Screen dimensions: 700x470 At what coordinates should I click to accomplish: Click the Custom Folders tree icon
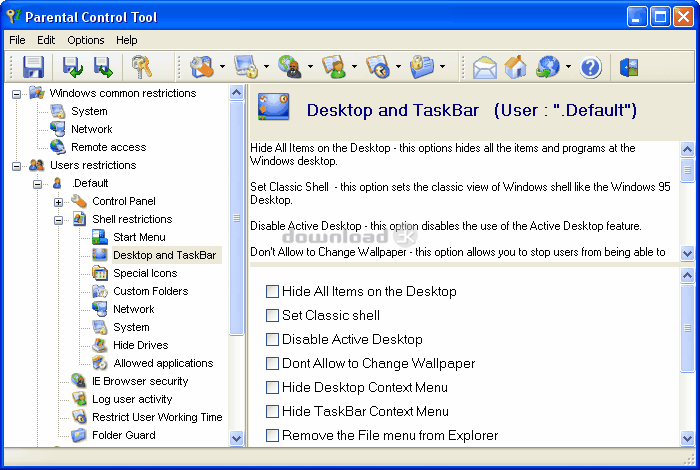coord(100,291)
